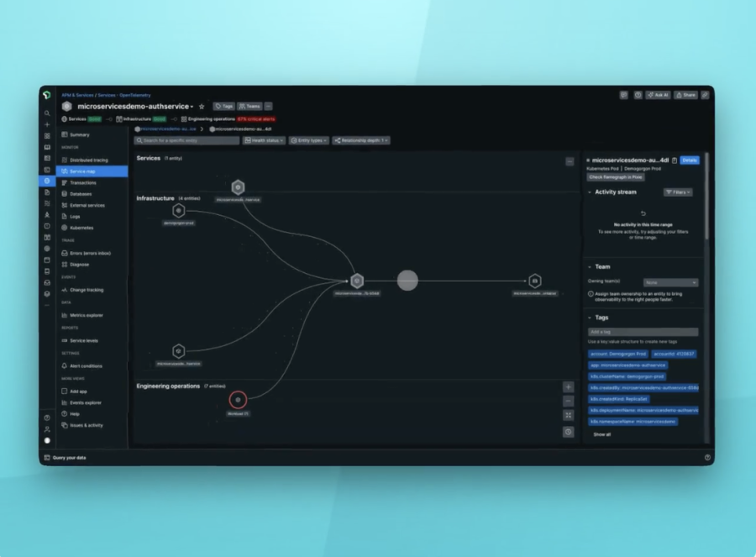This screenshot has height=557, width=756.
Task: Open Relationship depth dropdown
Action: point(361,140)
